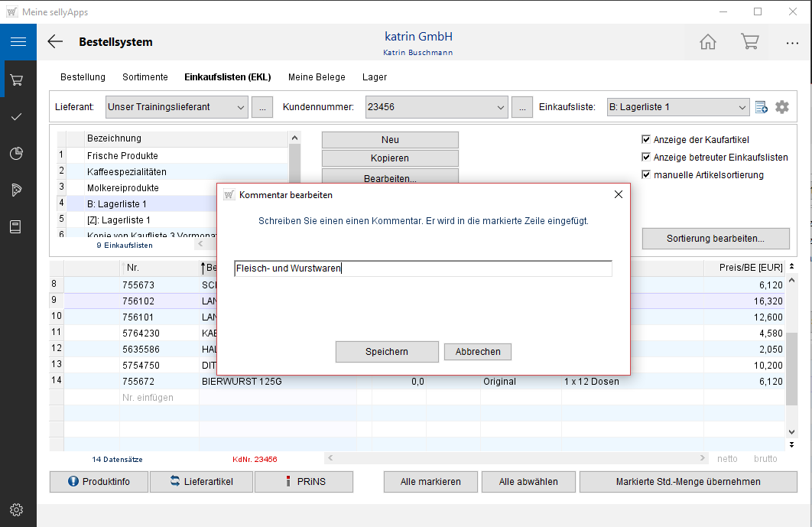The width and height of the screenshot is (812, 527).
Task: Go to the home icon
Action: [x=708, y=42]
